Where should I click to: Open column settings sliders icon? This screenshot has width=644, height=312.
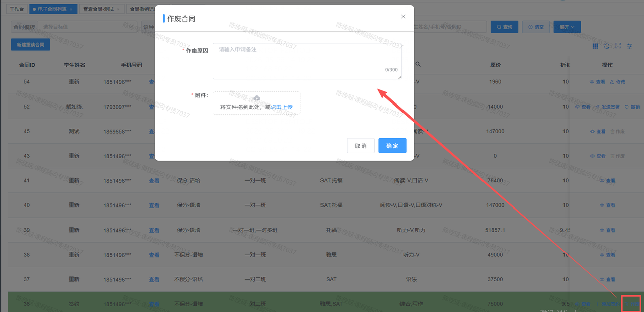(x=629, y=46)
